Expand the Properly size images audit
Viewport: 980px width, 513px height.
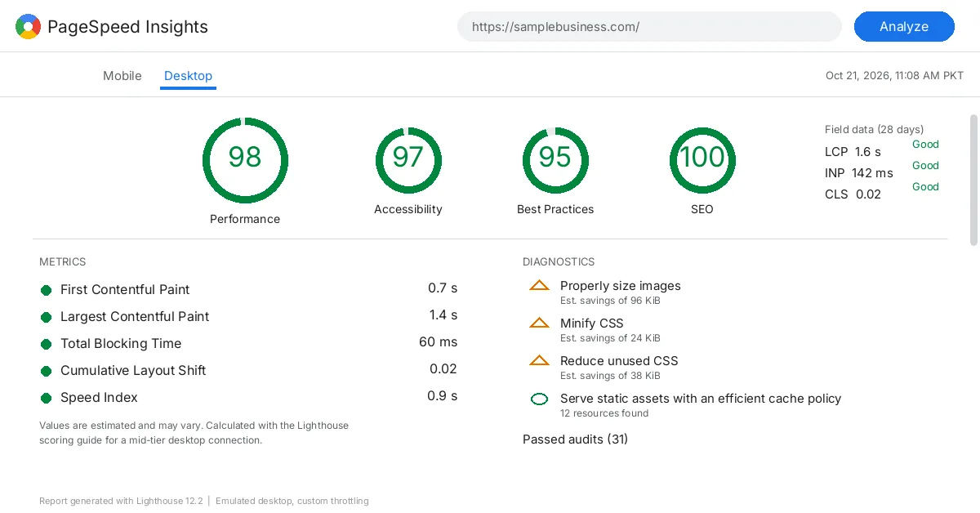click(621, 286)
